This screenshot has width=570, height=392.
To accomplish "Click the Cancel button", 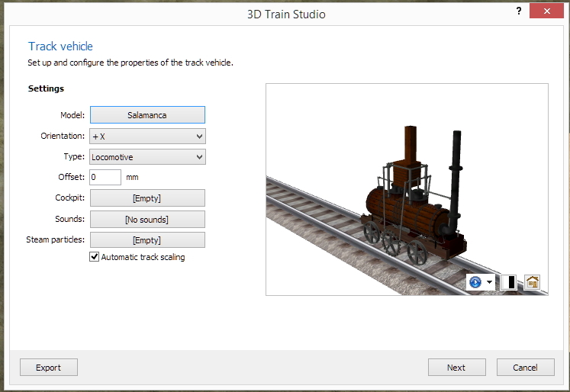I will 525,368.
